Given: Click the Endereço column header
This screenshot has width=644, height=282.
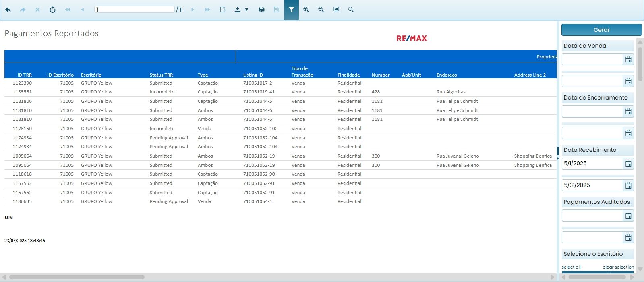Looking at the screenshot, I should [447, 75].
